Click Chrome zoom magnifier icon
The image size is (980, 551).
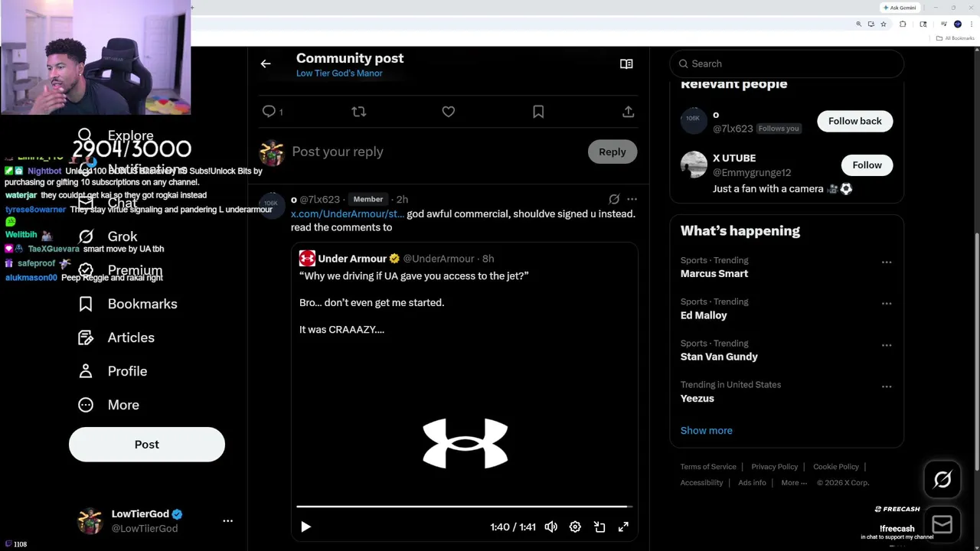pyautogui.click(x=858, y=24)
